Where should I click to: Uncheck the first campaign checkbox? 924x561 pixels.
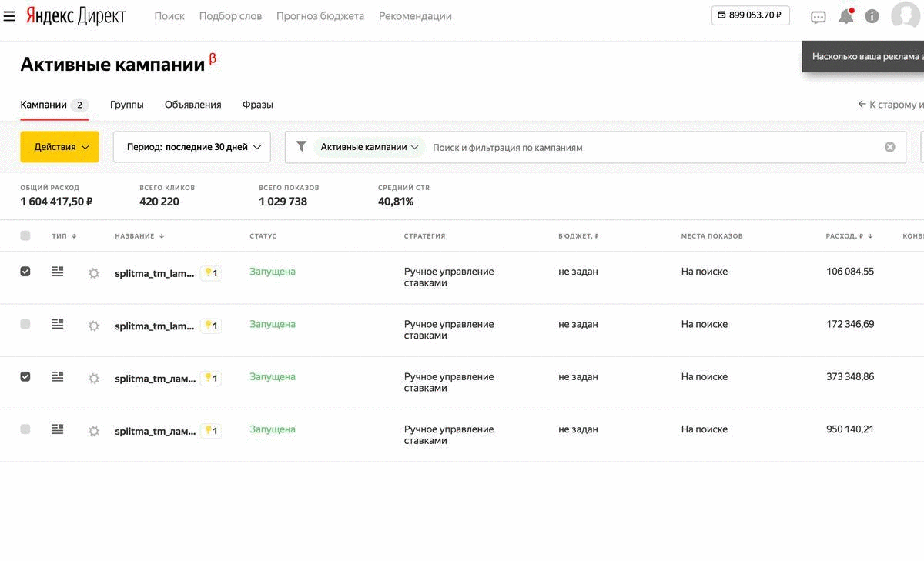tap(25, 272)
